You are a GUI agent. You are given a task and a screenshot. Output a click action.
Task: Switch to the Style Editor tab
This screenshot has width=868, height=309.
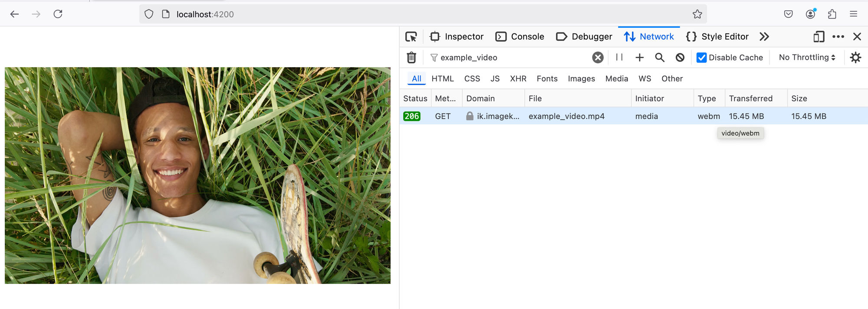coord(717,37)
